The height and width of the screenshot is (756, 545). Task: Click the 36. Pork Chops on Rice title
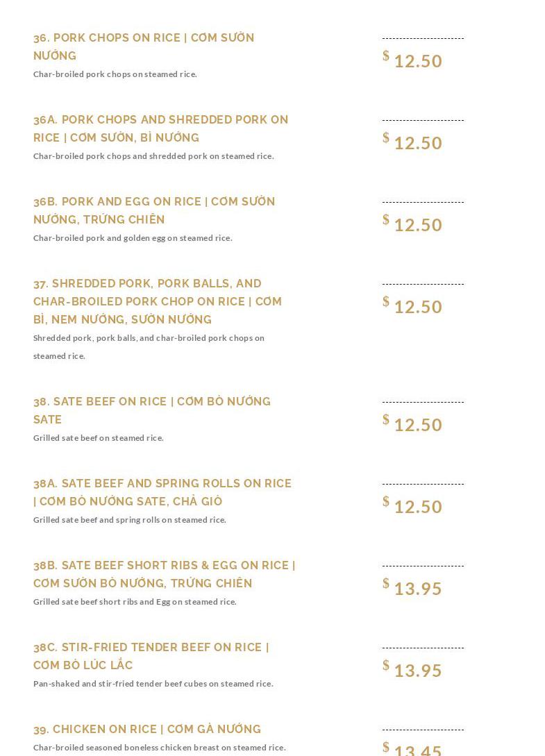pyautogui.click(x=144, y=47)
